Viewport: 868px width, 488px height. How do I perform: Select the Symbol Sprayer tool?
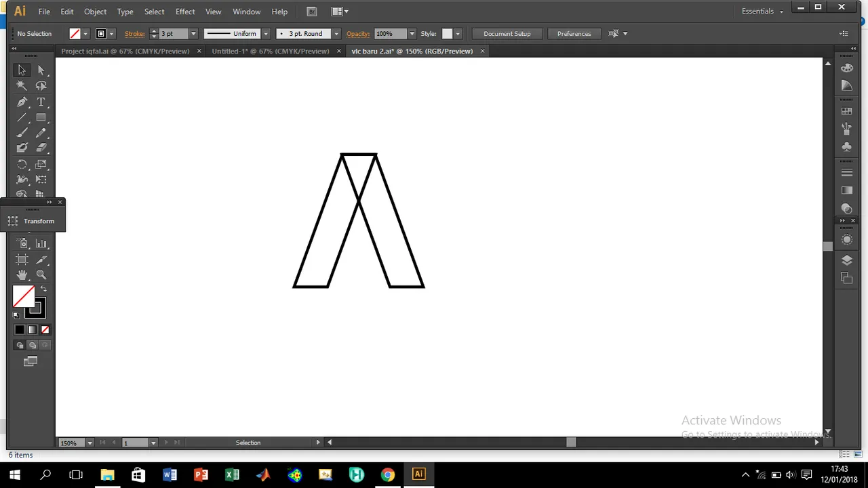(22, 243)
